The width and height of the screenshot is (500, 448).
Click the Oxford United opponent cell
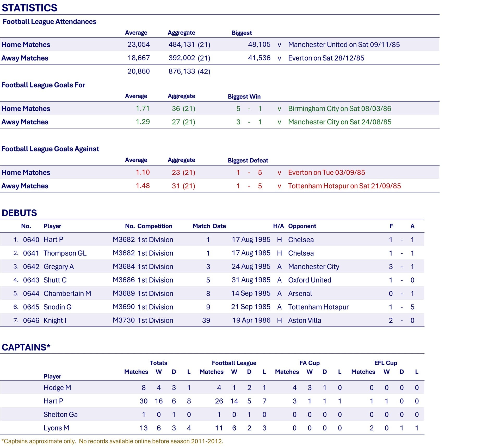coord(310,280)
